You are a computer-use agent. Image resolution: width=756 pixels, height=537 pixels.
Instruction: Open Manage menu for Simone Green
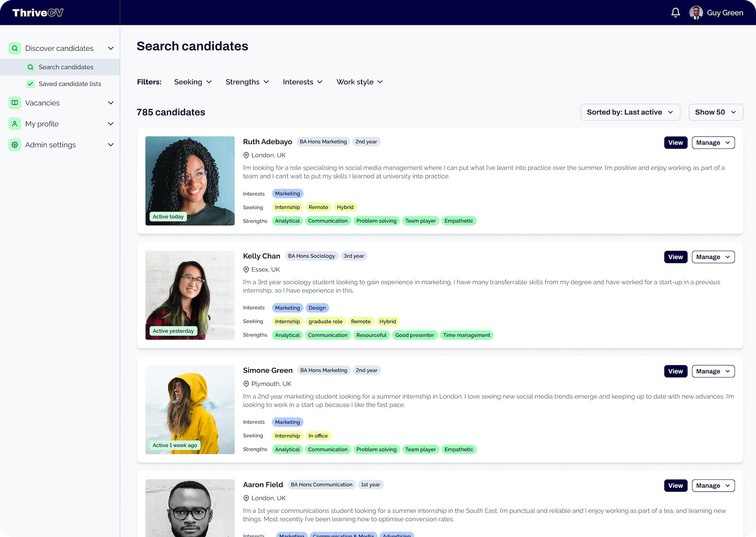pyautogui.click(x=713, y=371)
